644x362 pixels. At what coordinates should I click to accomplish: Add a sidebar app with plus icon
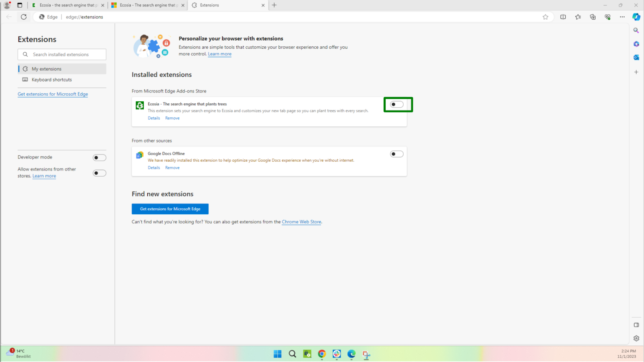636,72
